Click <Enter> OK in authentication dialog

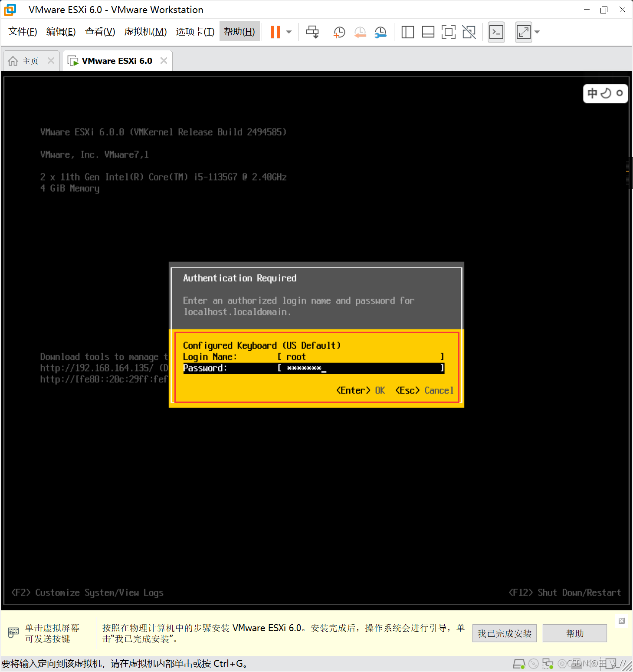tap(361, 390)
